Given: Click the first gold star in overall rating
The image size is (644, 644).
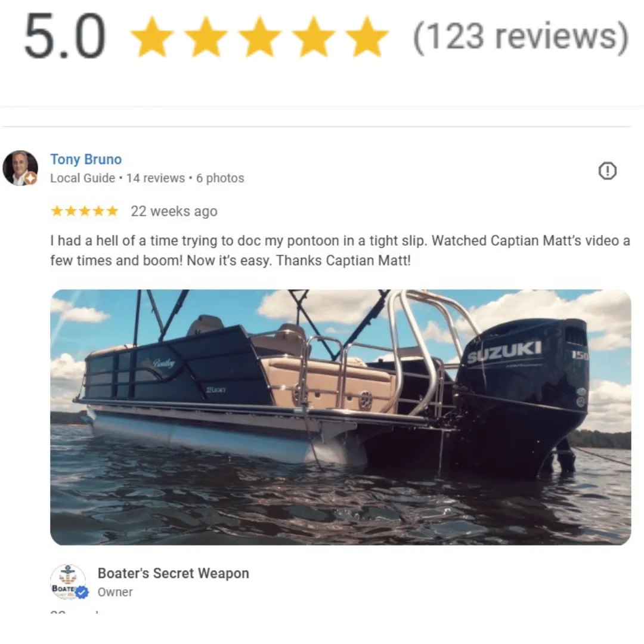Looking at the screenshot, I should (153, 36).
